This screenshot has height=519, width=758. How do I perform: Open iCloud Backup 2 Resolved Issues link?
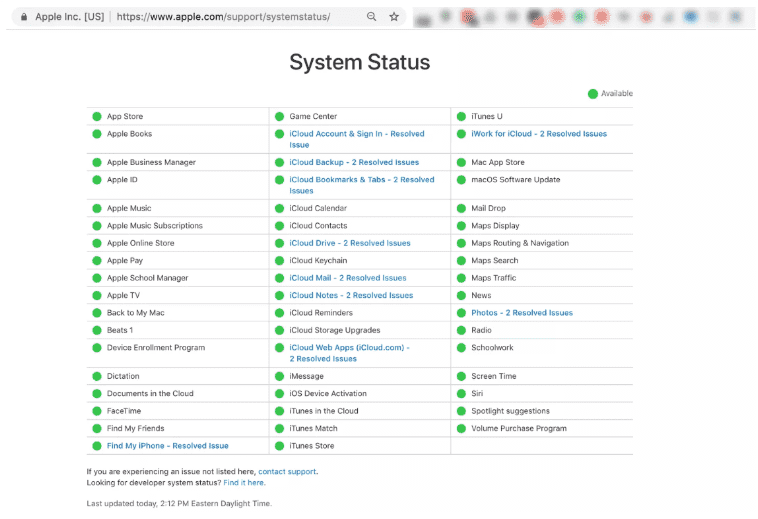tap(354, 162)
